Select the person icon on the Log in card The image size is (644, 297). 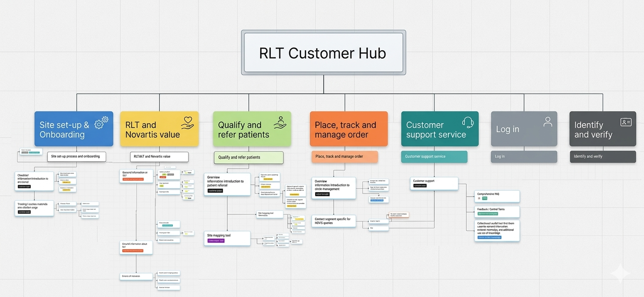coord(547,121)
